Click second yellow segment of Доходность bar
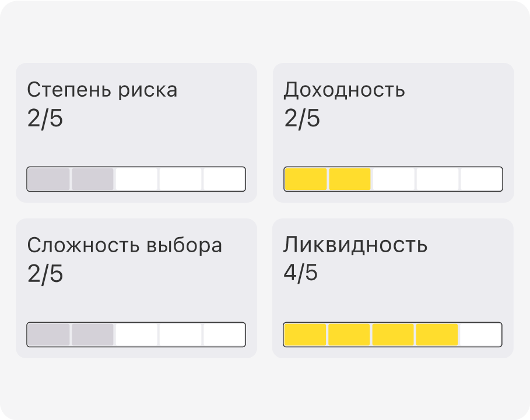 350,179
